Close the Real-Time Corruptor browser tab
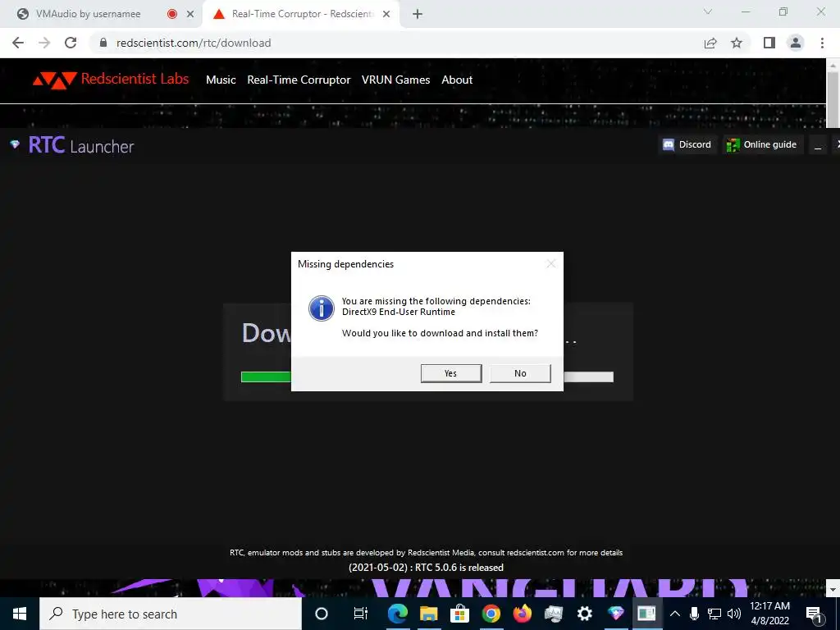 point(386,15)
